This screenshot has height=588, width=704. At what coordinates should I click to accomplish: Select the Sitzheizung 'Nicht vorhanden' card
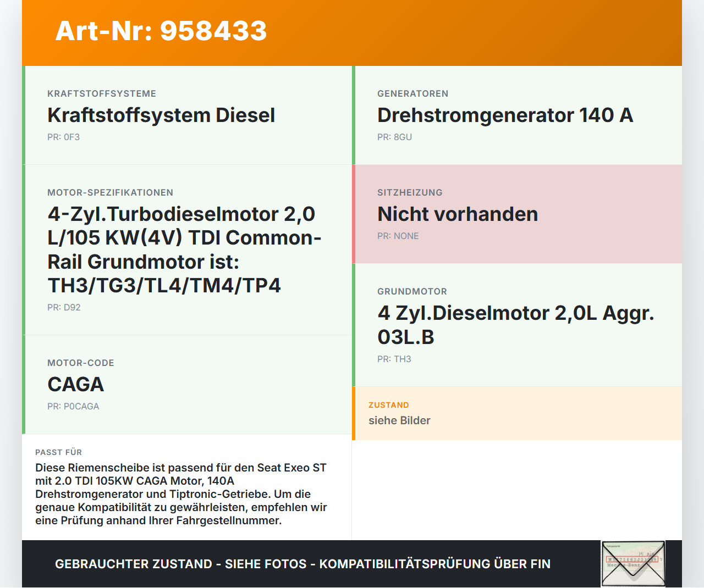click(517, 214)
